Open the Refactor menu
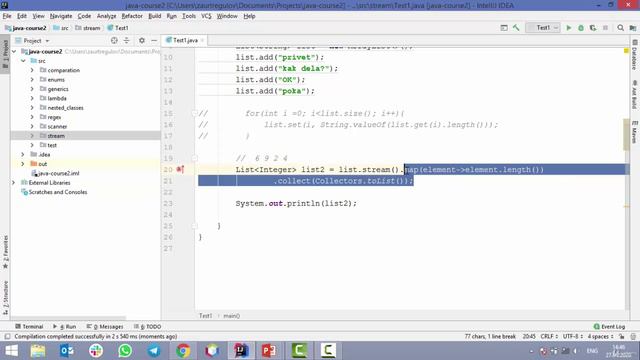This screenshot has height=360, width=640. [132, 16]
